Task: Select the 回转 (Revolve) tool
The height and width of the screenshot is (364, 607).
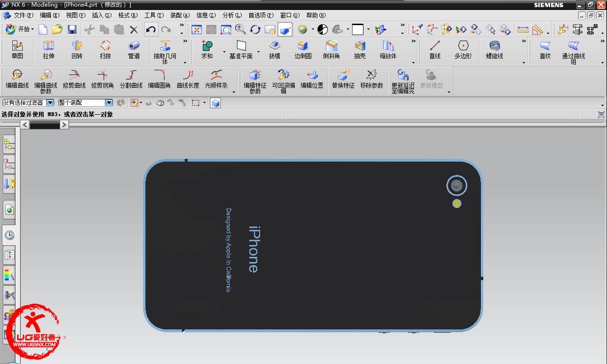Action: click(77, 50)
